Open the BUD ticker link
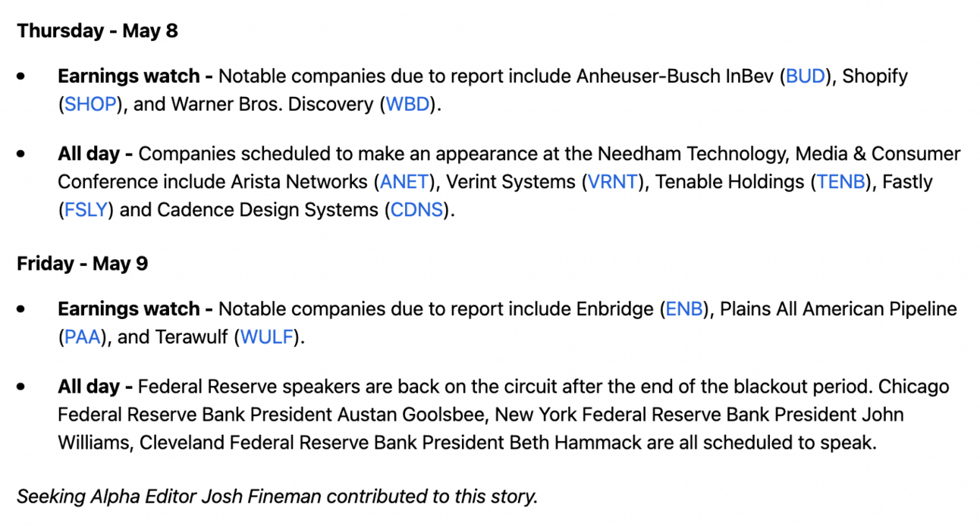The height and width of the screenshot is (526, 980). tap(806, 77)
